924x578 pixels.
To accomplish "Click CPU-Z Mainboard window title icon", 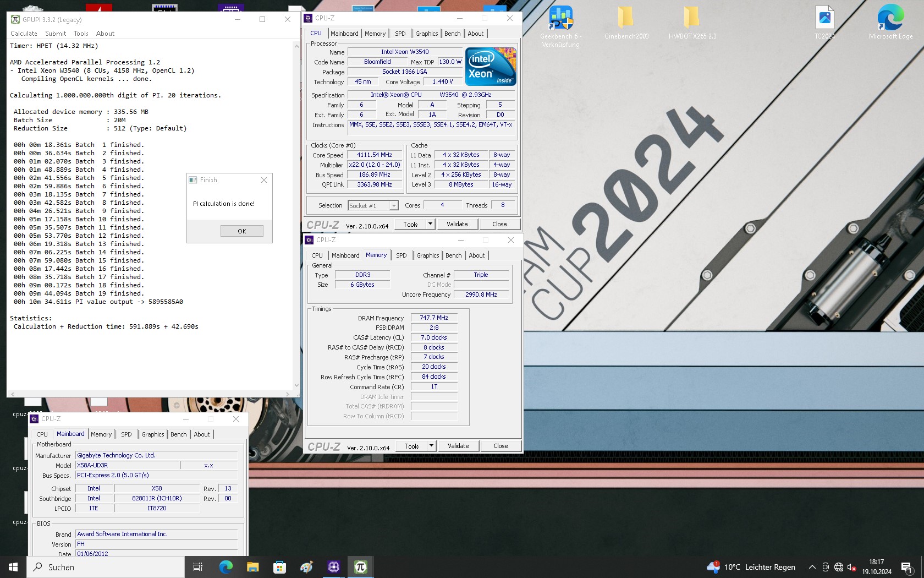I will click(35, 419).
